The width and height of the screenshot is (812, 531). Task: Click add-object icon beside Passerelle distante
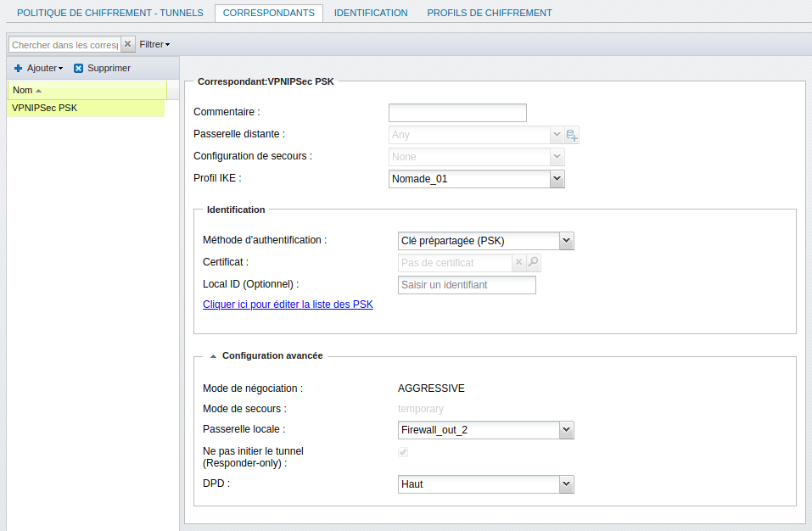click(572, 135)
